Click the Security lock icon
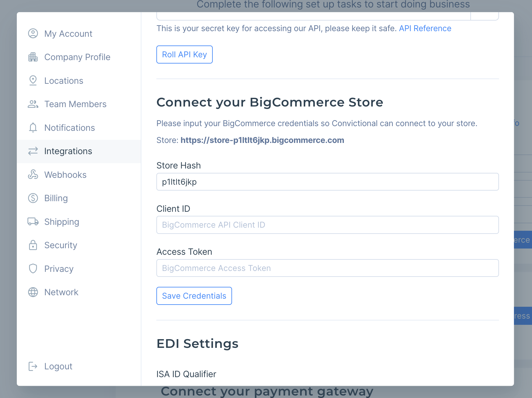 click(x=33, y=245)
